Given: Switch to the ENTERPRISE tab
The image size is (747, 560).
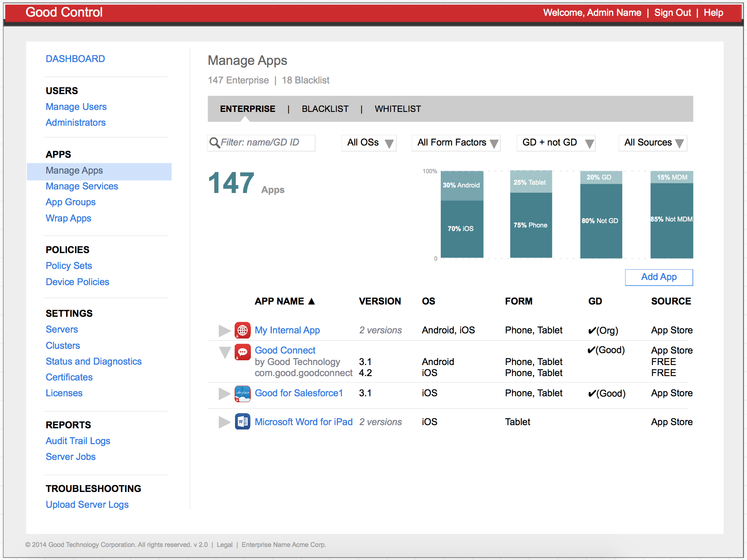Looking at the screenshot, I should 248,109.
